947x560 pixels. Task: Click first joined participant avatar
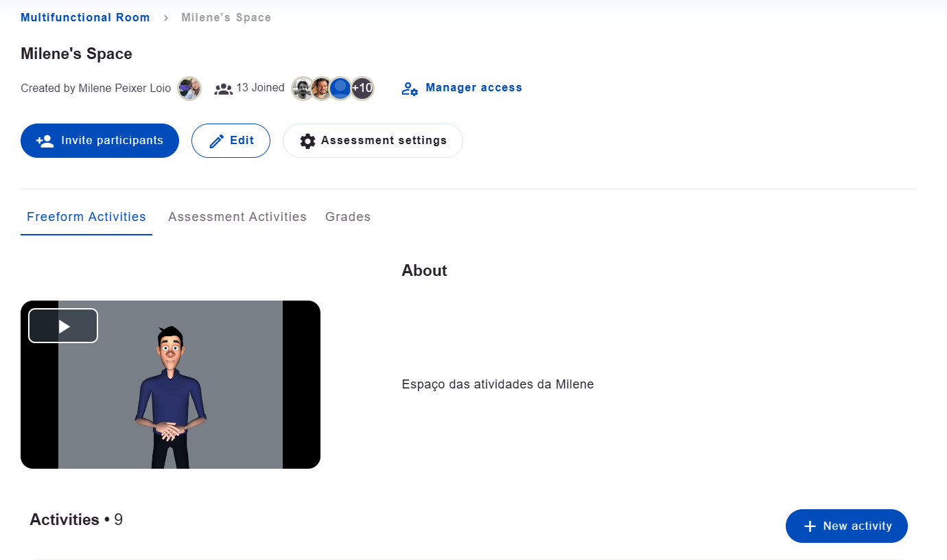(303, 88)
